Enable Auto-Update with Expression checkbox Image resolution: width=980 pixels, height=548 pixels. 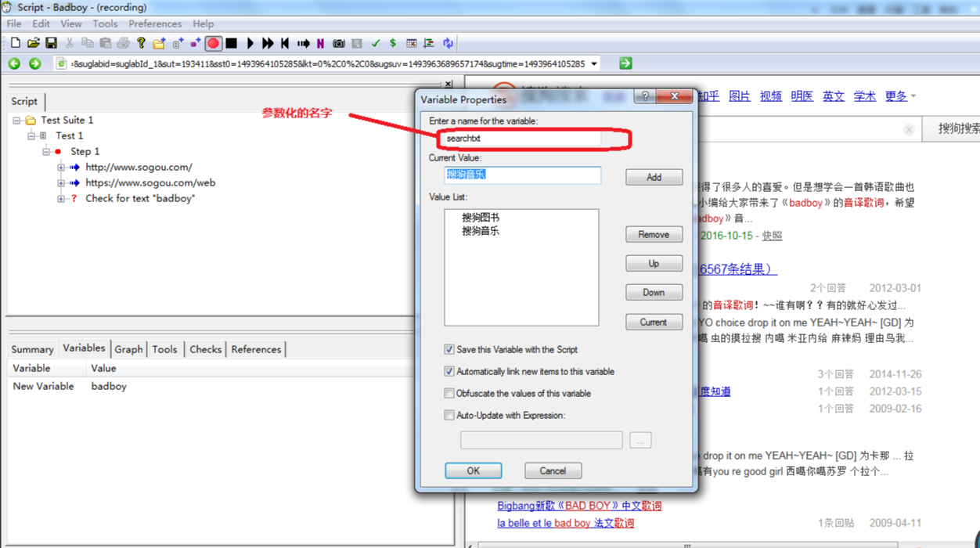[449, 416]
